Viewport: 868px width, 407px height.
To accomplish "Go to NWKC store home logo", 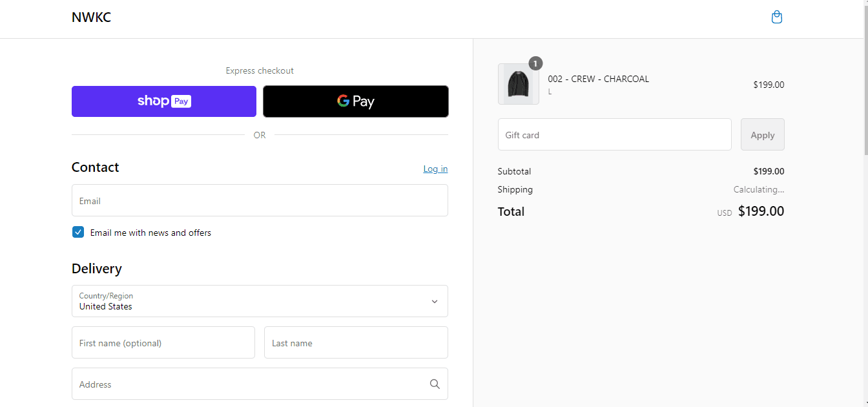I will (x=91, y=17).
